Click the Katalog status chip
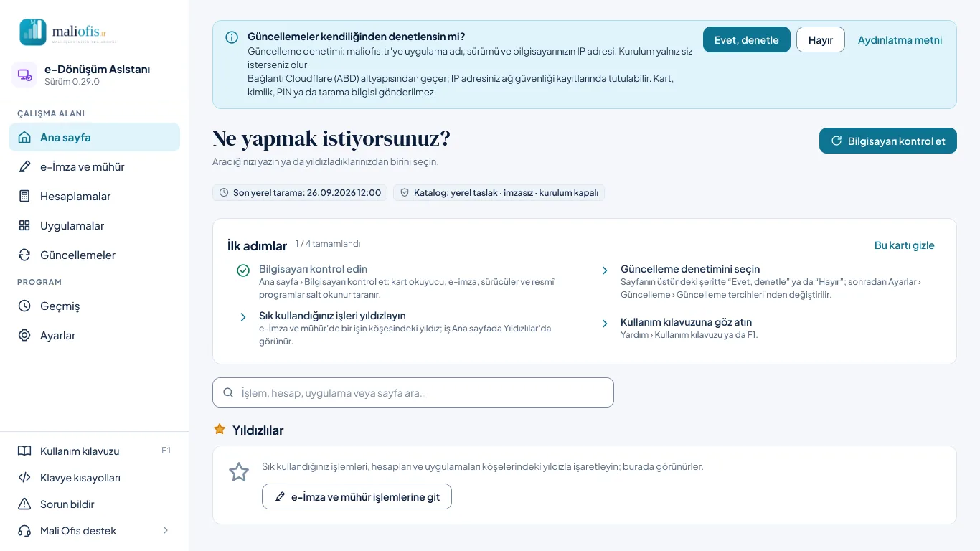 [499, 192]
